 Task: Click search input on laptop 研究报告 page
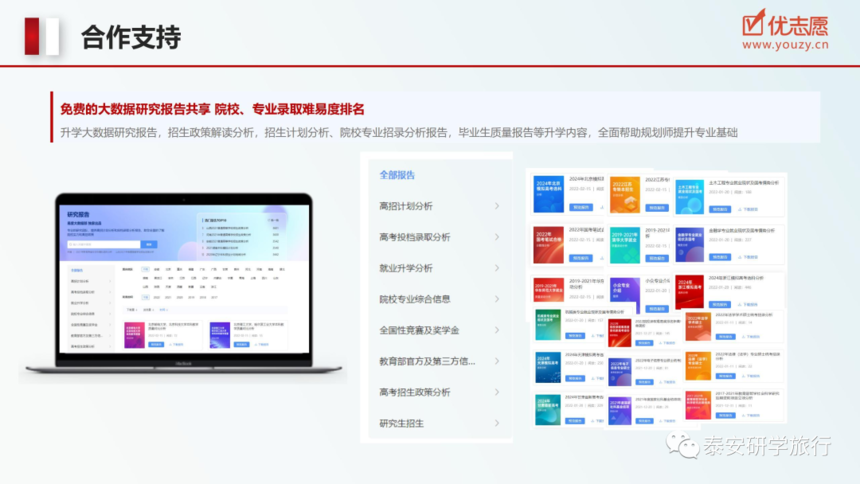click(104, 244)
